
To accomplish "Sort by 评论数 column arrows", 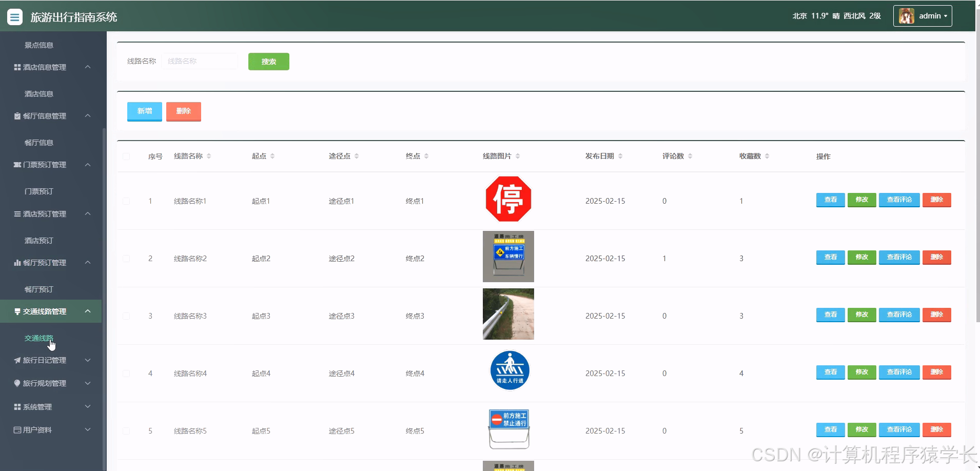I will [x=690, y=156].
